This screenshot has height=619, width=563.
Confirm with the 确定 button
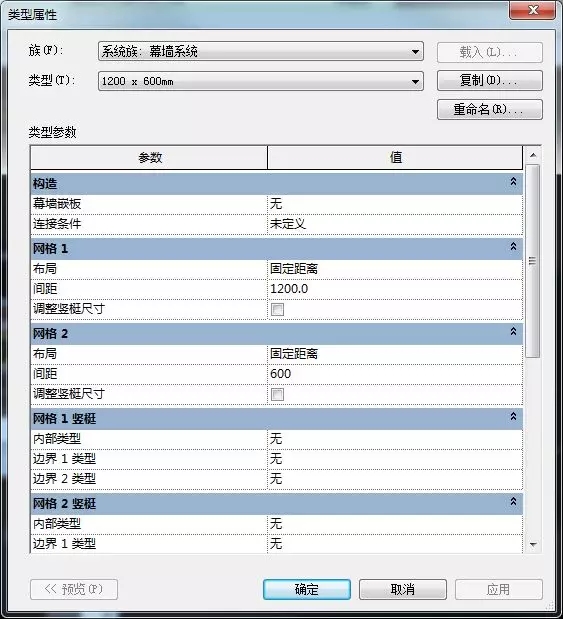307,589
